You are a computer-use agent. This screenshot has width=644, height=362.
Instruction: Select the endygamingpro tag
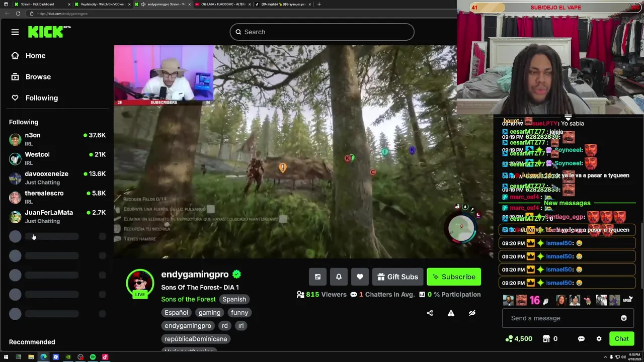(x=188, y=326)
